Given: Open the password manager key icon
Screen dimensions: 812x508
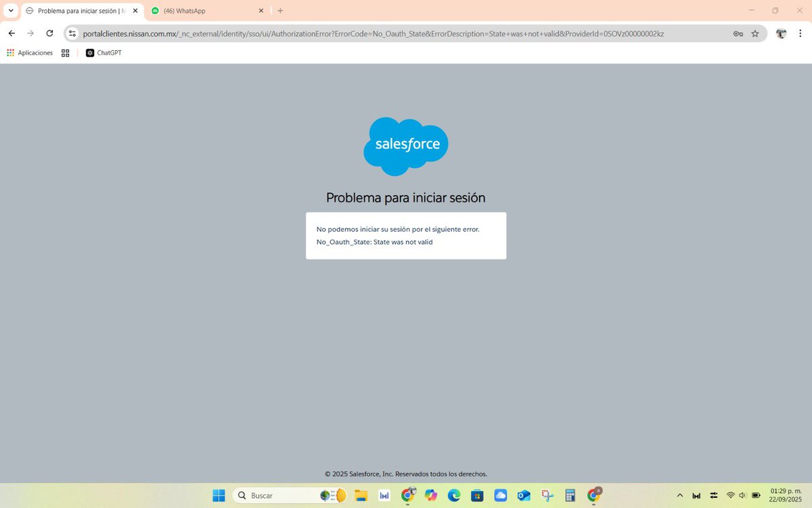Looking at the screenshot, I should 738,33.
